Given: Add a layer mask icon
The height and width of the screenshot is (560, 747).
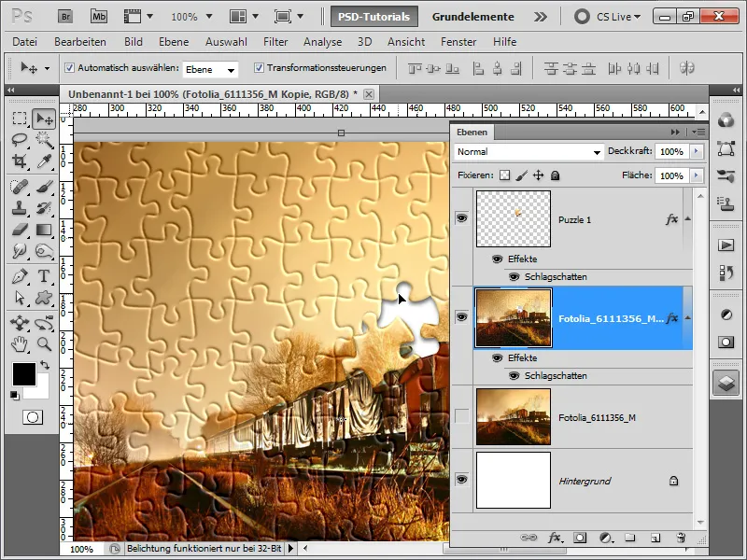Looking at the screenshot, I should [x=580, y=538].
